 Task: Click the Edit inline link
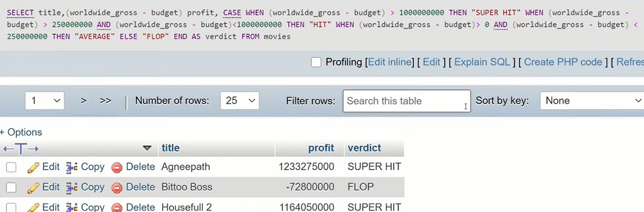point(390,62)
